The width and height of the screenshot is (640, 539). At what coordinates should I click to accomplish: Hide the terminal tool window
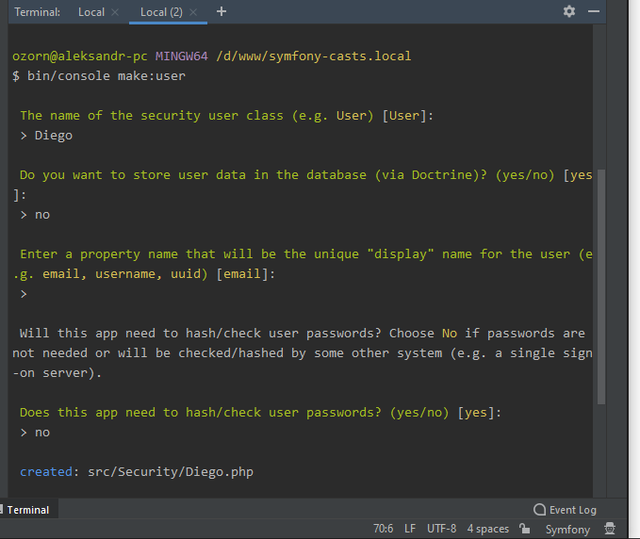[593, 11]
